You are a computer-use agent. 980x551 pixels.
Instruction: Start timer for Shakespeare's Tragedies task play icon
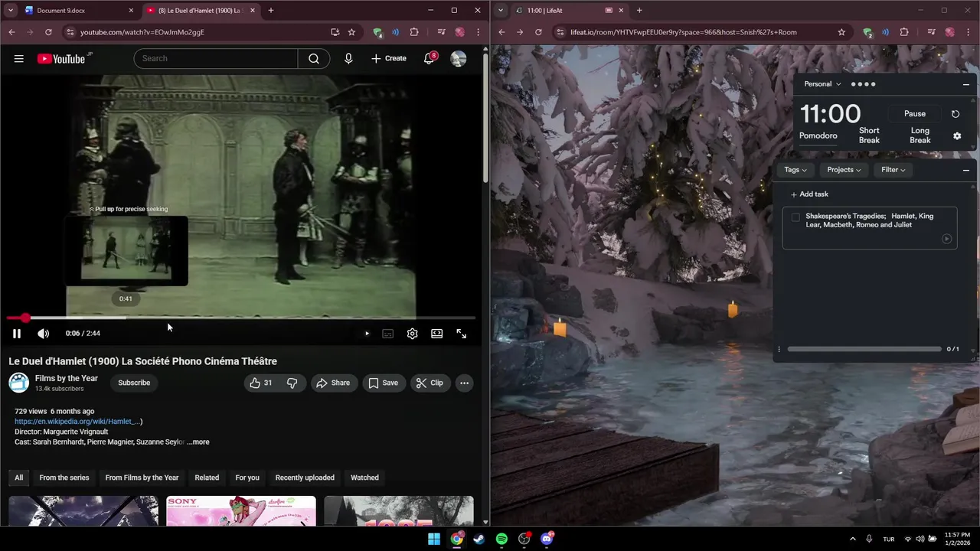(946, 239)
